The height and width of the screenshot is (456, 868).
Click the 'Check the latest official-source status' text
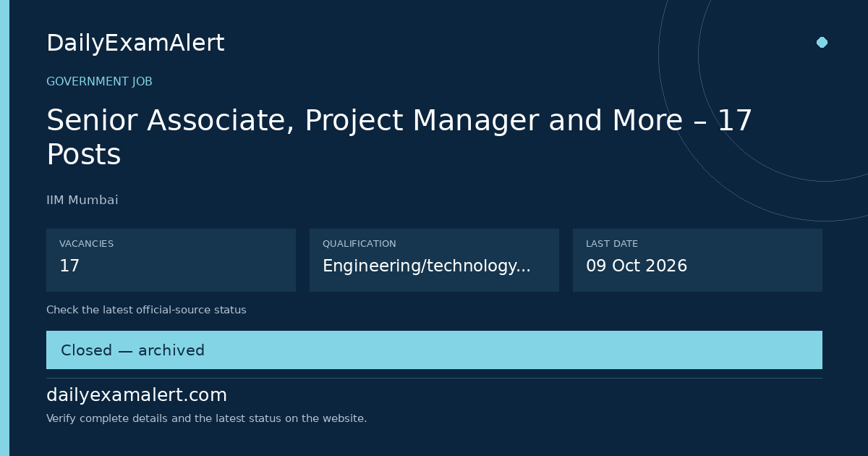[x=146, y=310]
